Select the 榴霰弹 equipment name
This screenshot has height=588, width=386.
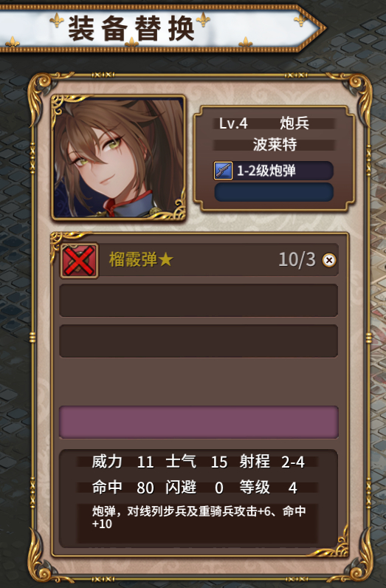tap(133, 259)
